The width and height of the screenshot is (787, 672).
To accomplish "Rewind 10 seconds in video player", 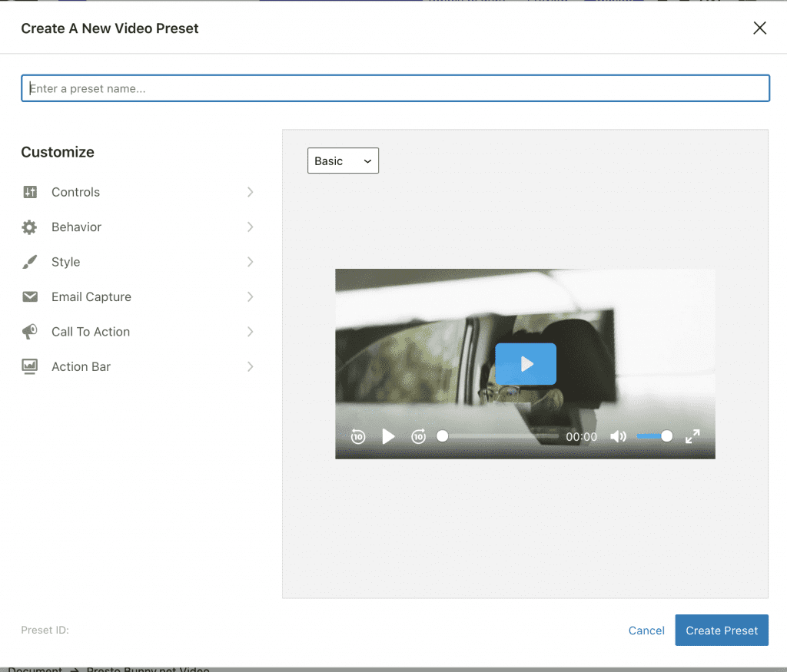I will point(358,437).
